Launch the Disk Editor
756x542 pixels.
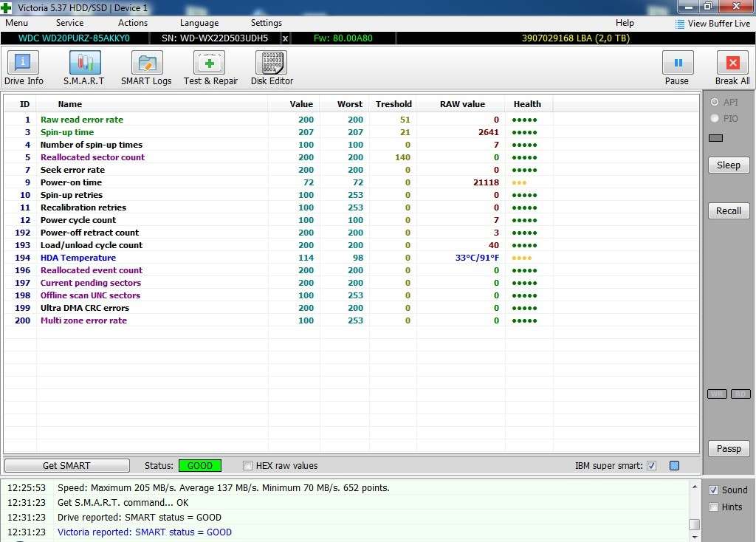(272, 68)
